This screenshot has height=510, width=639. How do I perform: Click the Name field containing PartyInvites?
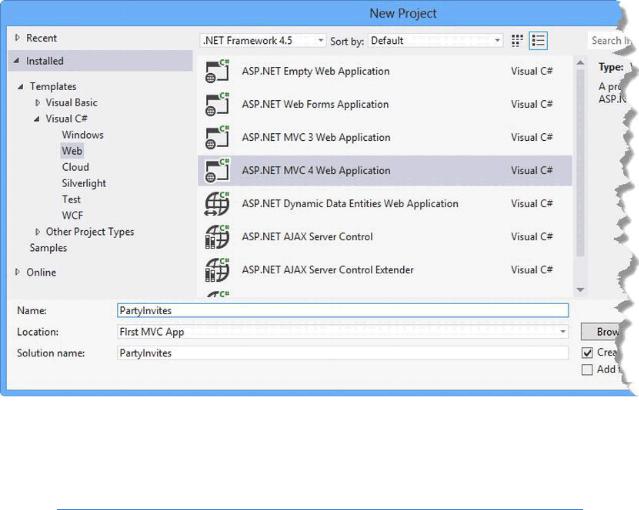343,310
